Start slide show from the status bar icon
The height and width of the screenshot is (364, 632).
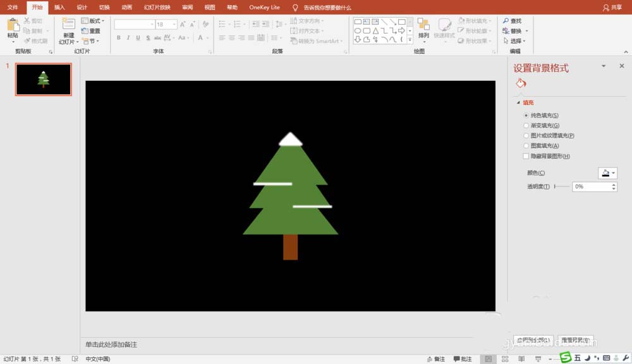coord(538,359)
